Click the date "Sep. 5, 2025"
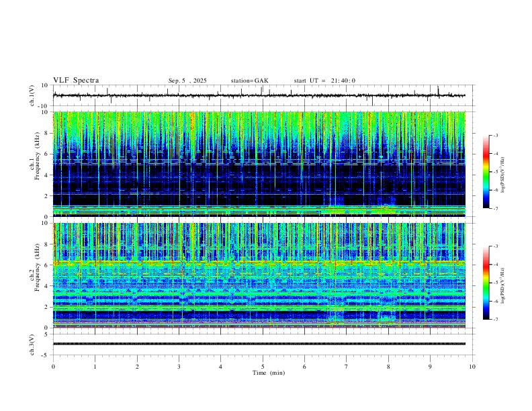The image size is (532, 411). [187, 81]
